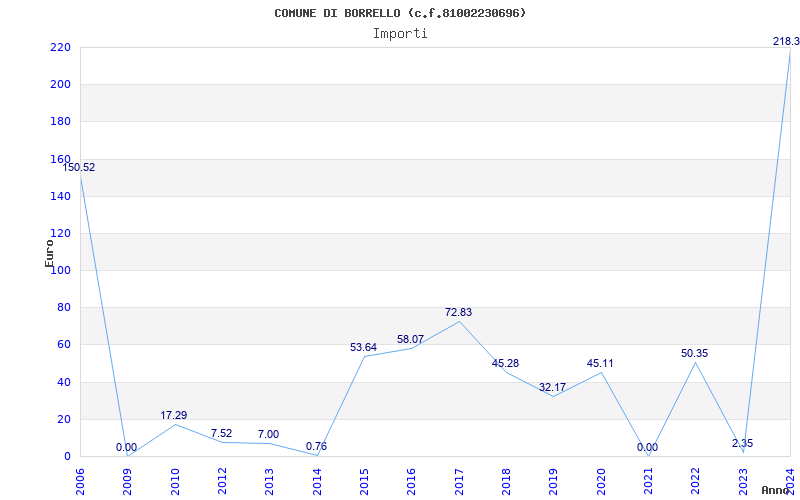Click the Euro y-axis title
Screen dimensions: 800x500
[x=49, y=253]
